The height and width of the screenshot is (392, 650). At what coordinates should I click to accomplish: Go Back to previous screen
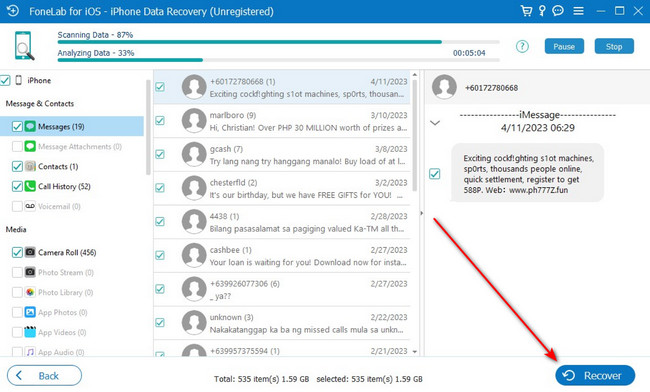coord(44,375)
